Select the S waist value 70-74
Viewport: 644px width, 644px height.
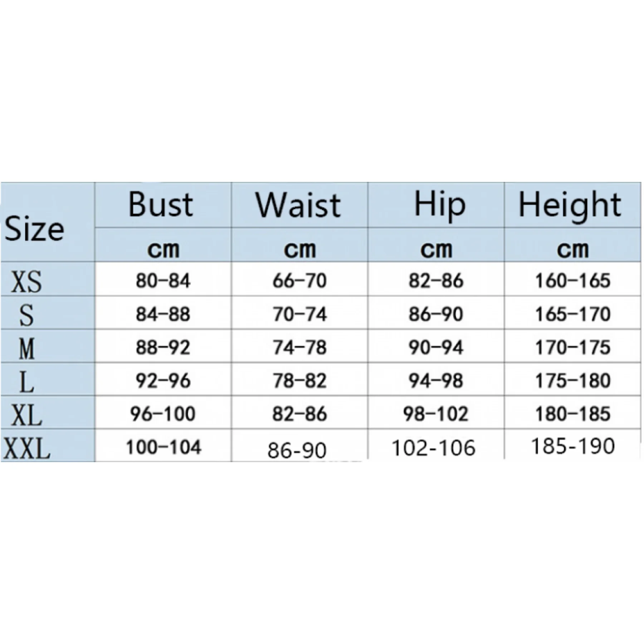(x=299, y=314)
